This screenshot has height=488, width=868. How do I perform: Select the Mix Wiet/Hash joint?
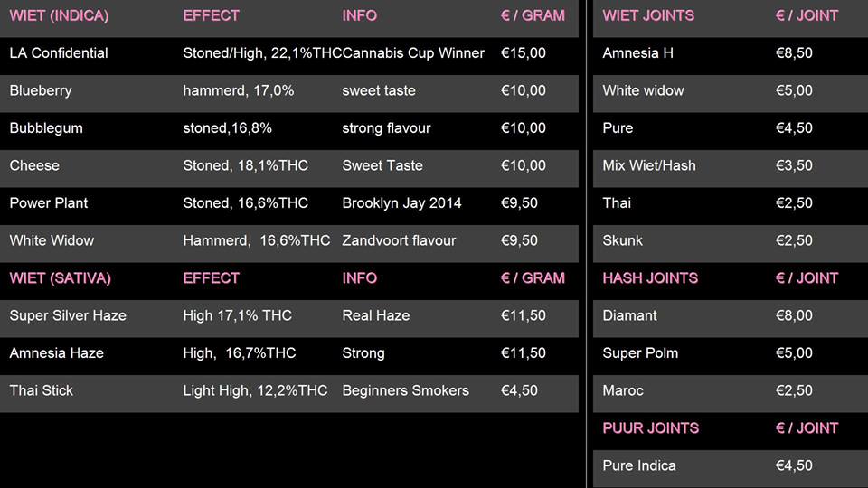[649, 165]
